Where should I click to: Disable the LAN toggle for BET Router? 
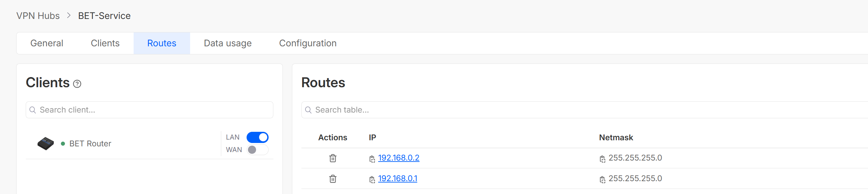click(257, 138)
